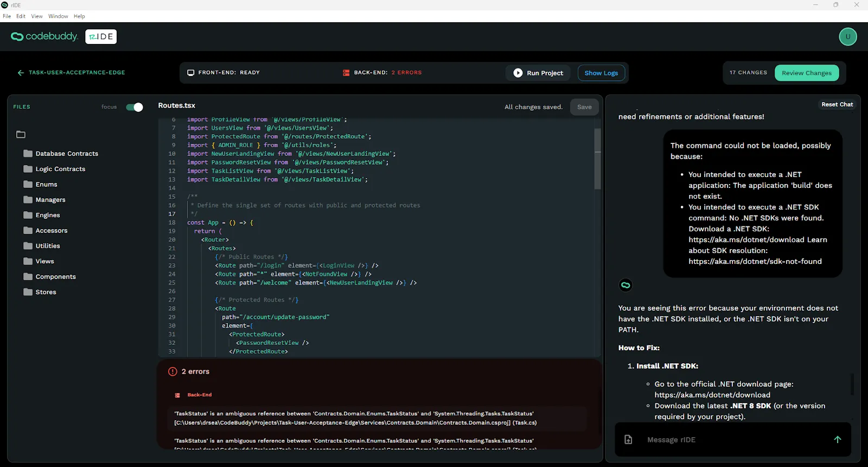Click the Accessors folder icon

[28, 230]
